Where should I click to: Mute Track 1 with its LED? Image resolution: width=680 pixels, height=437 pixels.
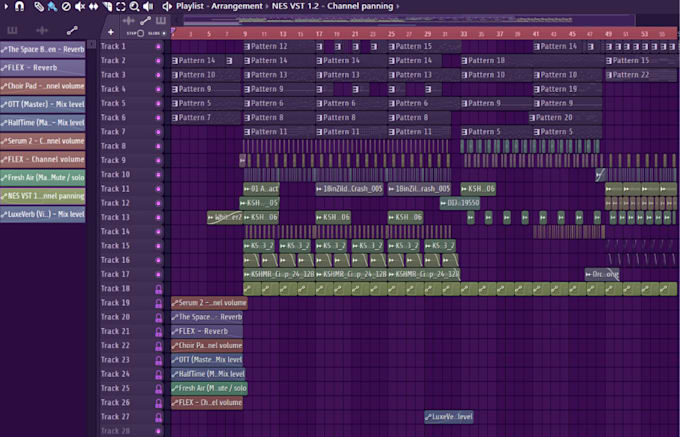(158, 46)
